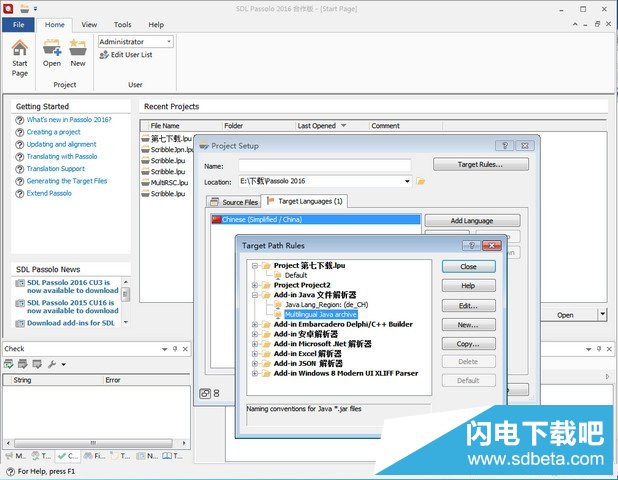
Task: Collapse Project 第七下载.lpu tree node
Action: 255,266
